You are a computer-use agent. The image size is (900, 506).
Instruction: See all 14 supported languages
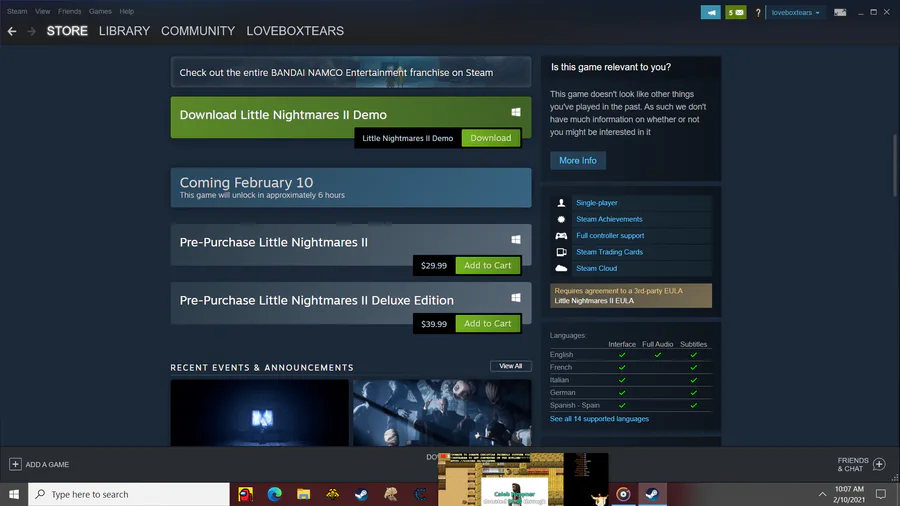[599, 419]
